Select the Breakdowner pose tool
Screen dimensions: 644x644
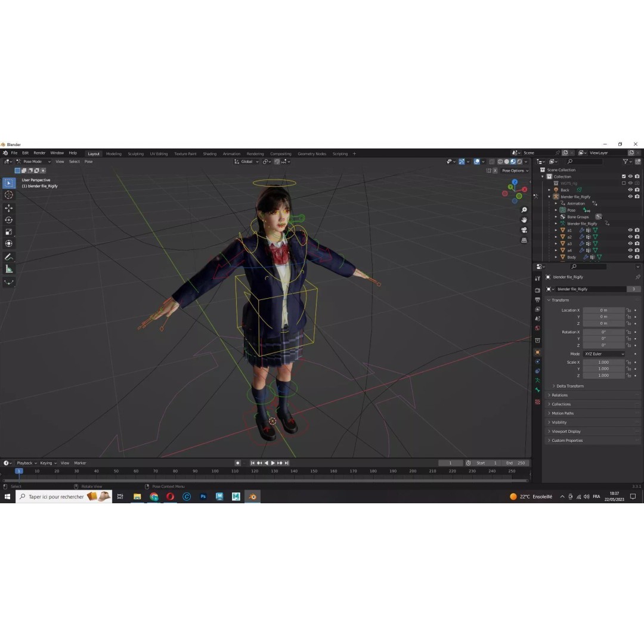9,282
